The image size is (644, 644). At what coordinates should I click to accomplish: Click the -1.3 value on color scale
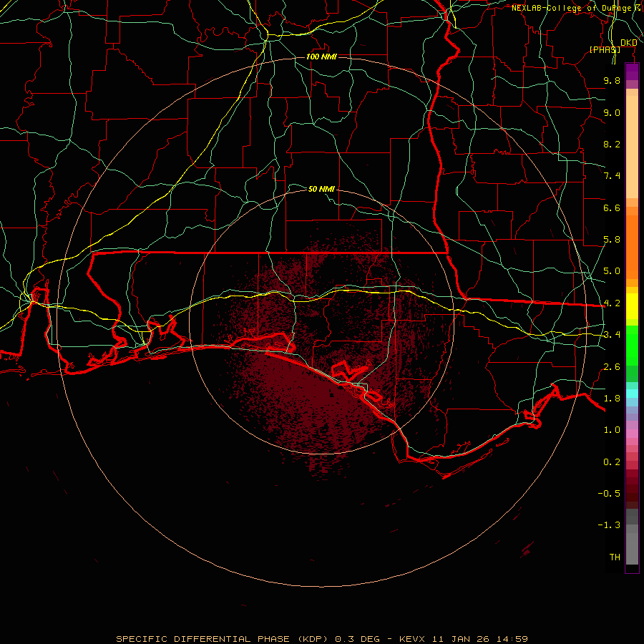[609, 525]
